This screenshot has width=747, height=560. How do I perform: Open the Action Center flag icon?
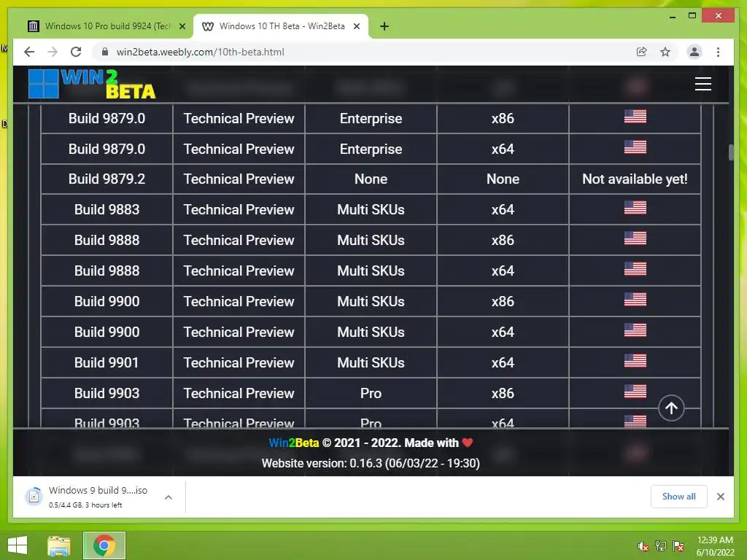pos(678,546)
